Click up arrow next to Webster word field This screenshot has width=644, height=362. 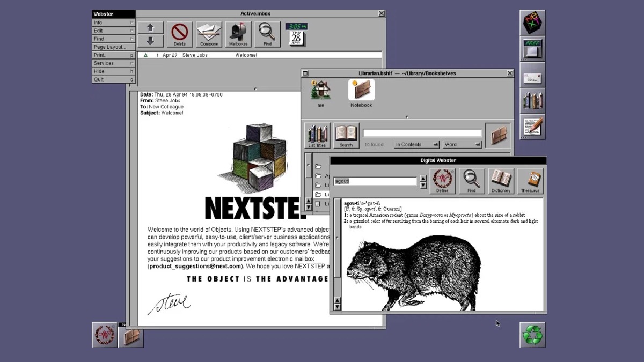[423, 178]
